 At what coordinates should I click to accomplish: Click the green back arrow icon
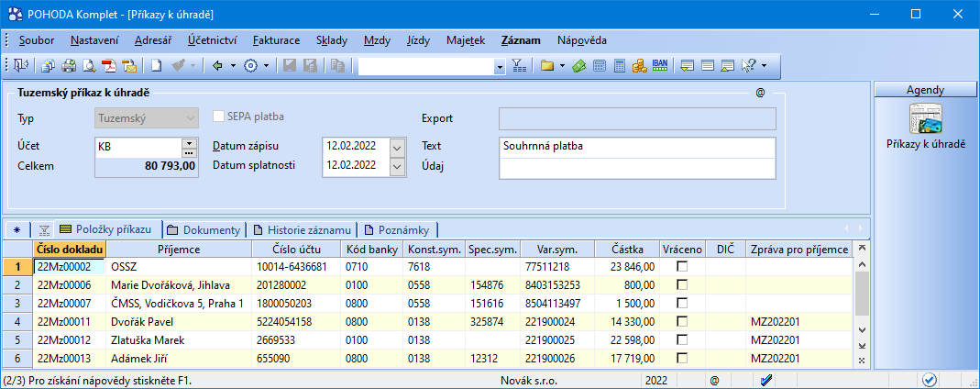pyautogui.click(x=218, y=66)
